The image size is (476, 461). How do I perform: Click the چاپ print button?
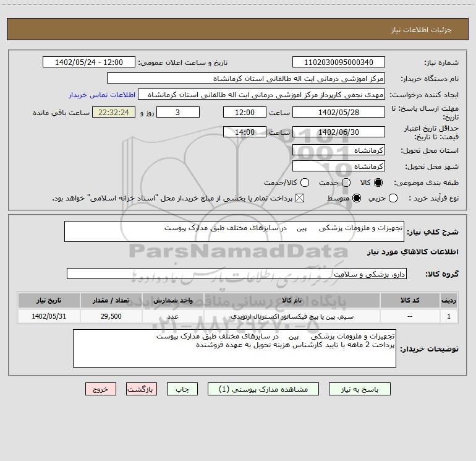point(182,389)
